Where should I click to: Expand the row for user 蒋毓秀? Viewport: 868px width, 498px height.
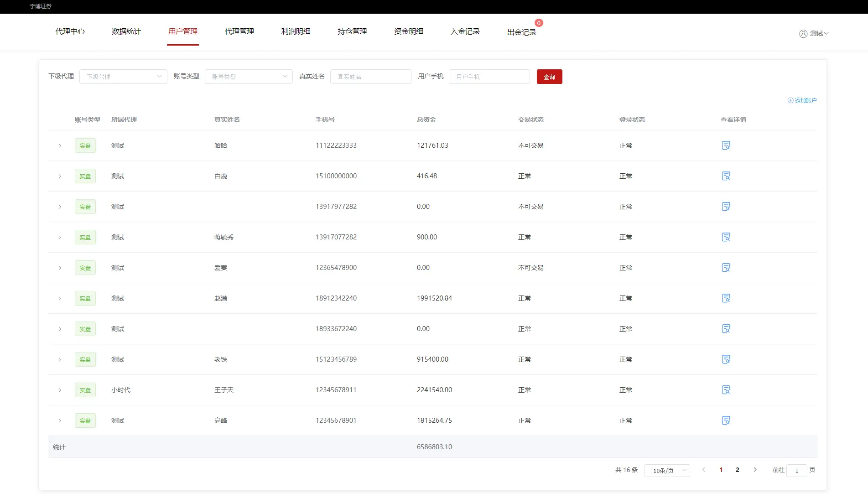tap(60, 238)
